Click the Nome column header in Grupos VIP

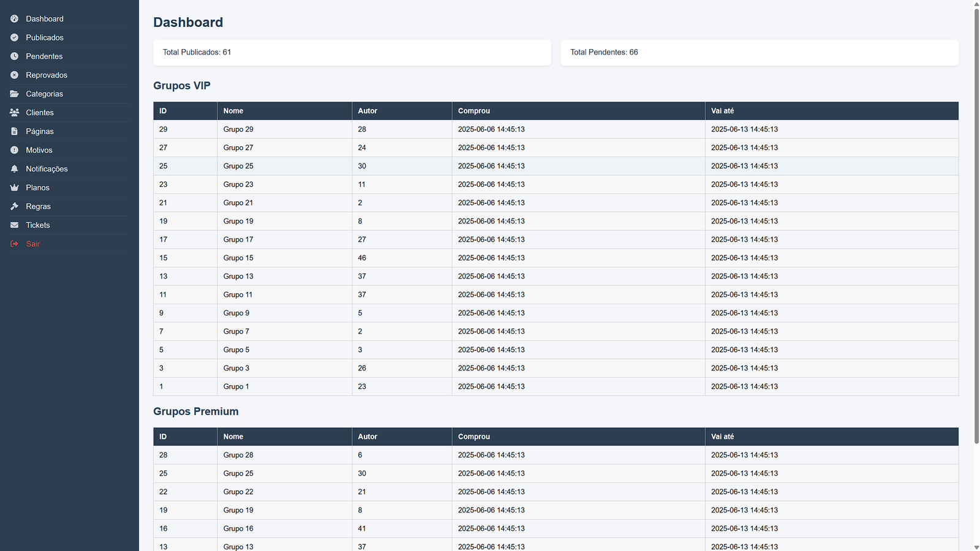(x=284, y=111)
